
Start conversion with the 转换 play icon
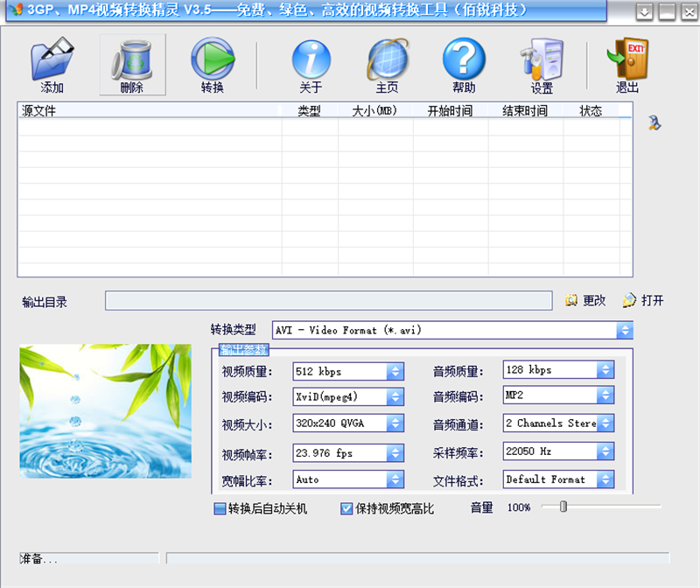click(x=213, y=64)
